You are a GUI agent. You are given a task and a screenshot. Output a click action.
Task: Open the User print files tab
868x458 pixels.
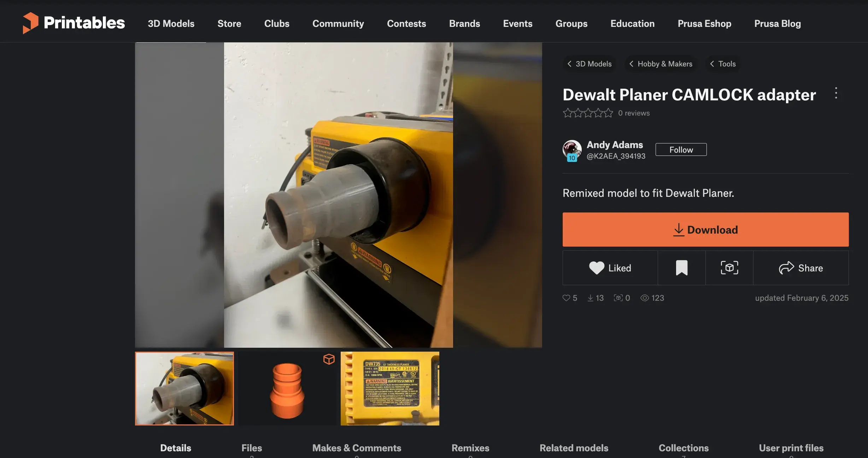(x=791, y=448)
